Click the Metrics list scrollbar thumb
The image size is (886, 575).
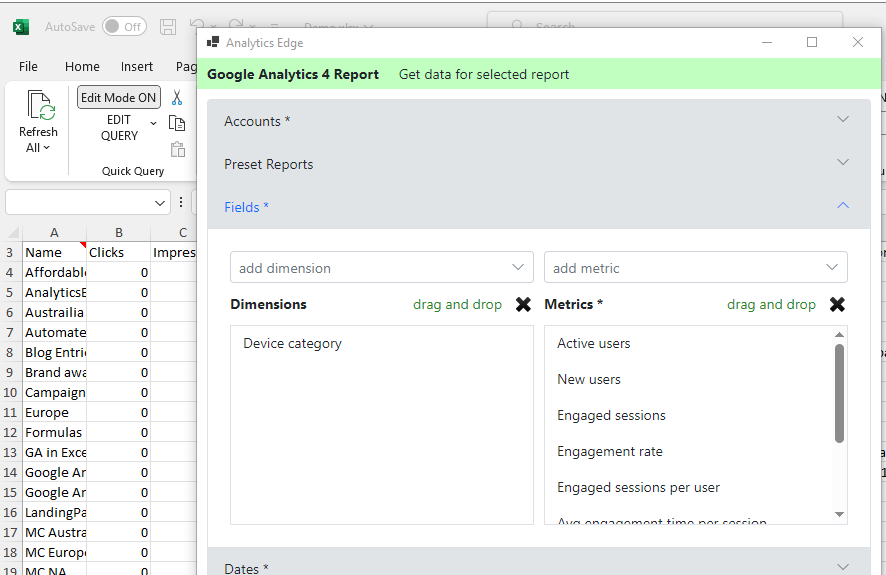click(839, 393)
